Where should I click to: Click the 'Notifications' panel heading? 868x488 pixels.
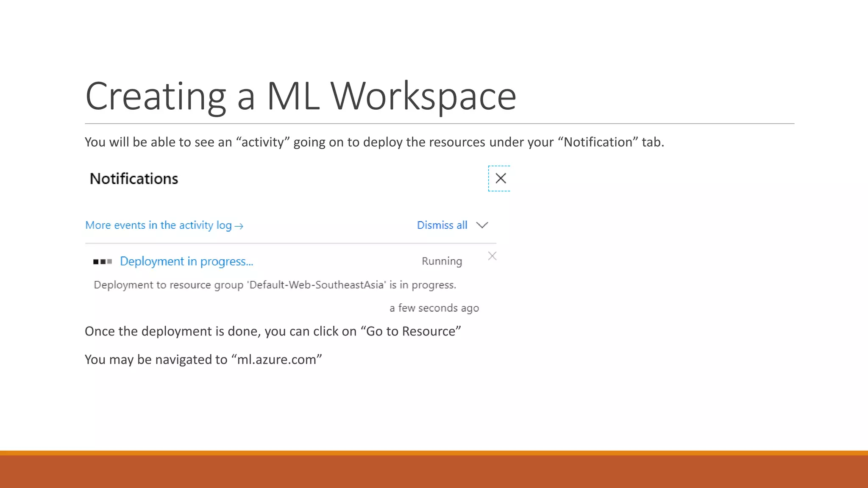pos(134,179)
